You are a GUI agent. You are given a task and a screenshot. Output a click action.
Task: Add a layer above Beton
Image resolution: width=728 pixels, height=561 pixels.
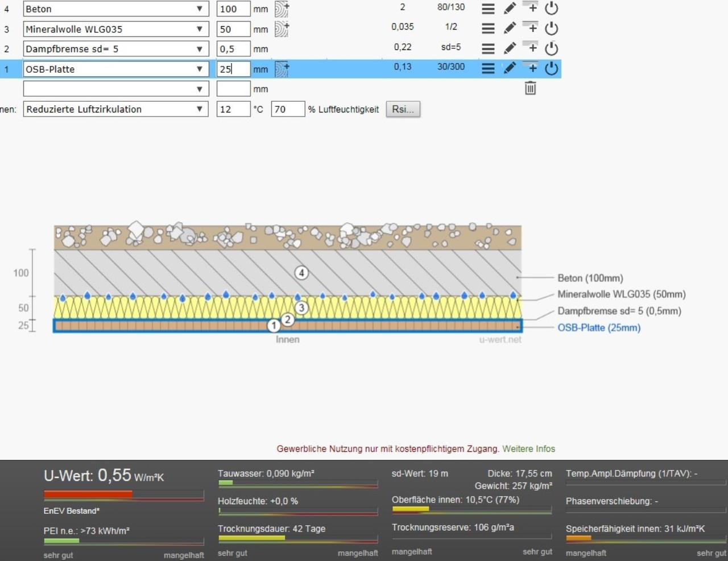(x=530, y=7)
